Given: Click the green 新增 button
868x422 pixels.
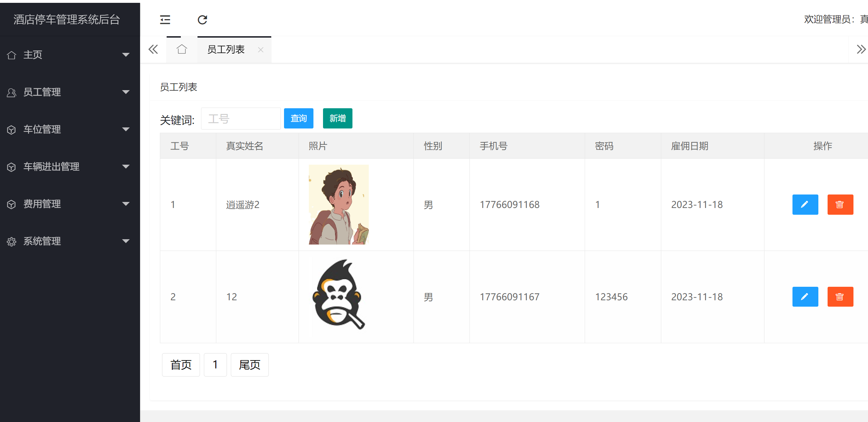Looking at the screenshot, I should coord(337,118).
